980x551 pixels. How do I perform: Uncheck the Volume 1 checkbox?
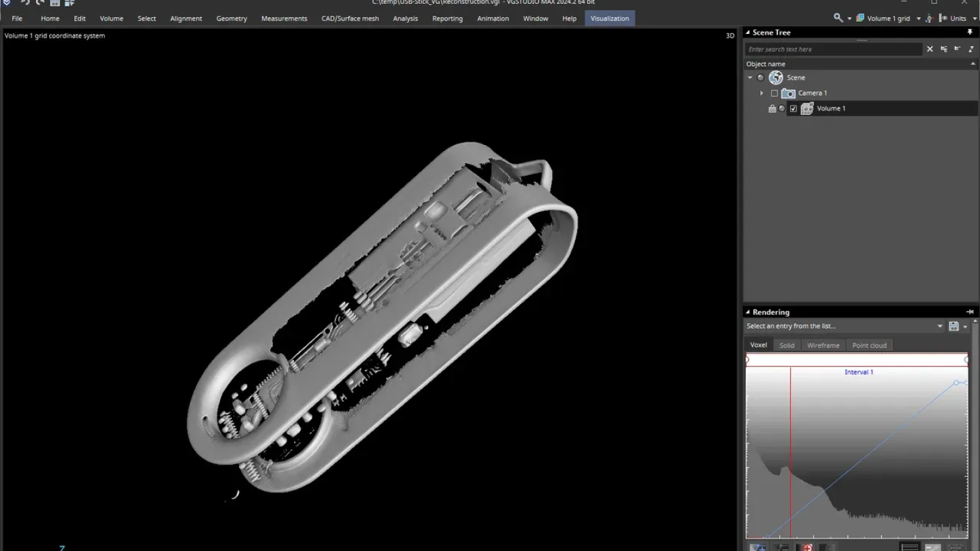tap(793, 108)
